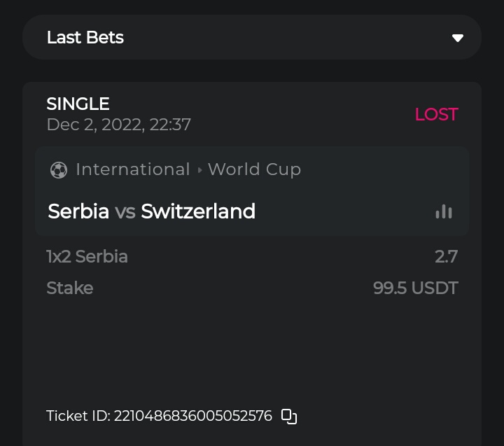This screenshot has width=504, height=446.
Task: Go to the World Cup league
Action: pos(254,169)
